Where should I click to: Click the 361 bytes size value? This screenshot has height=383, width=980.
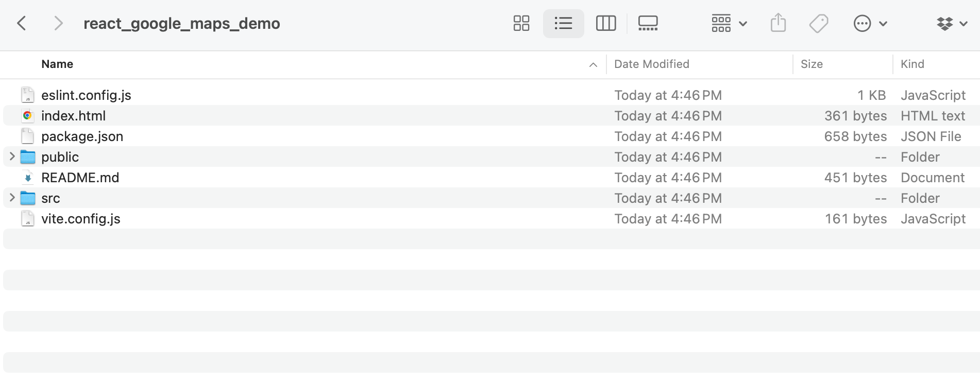pyautogui.click(x=855, y=116)
